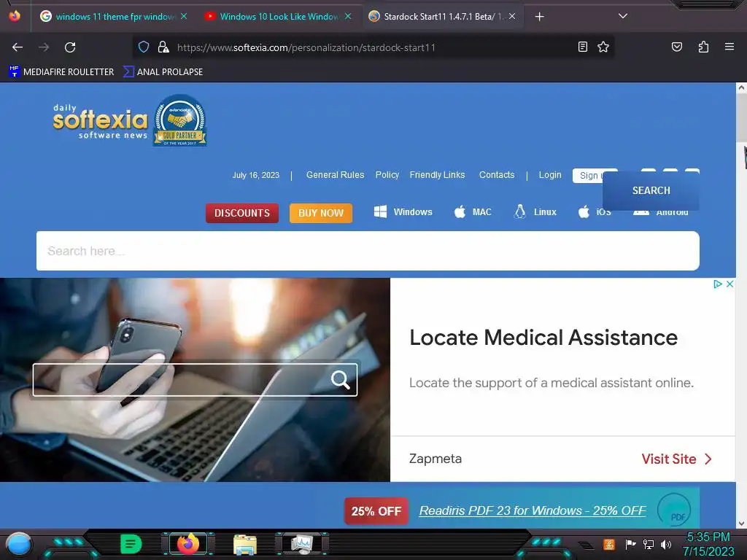747x560 pixels.
Task: Click the Zapmeta advertiser name
Action: 436,459
